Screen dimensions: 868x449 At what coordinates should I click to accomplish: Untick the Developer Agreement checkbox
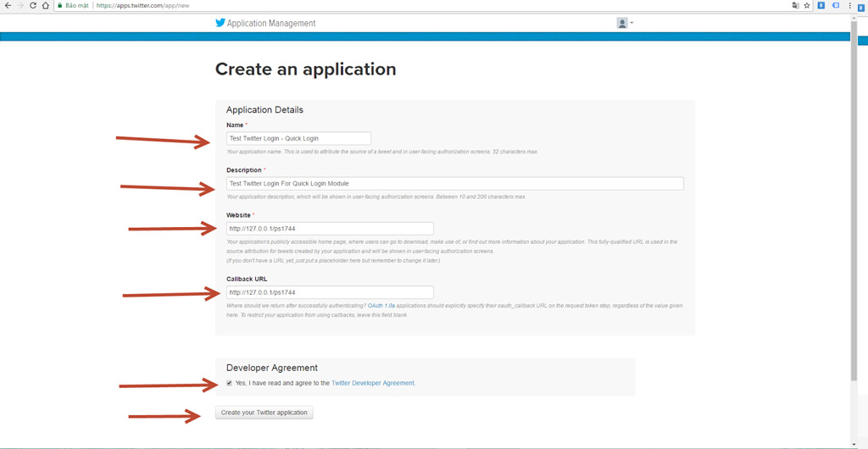[229, 383]
